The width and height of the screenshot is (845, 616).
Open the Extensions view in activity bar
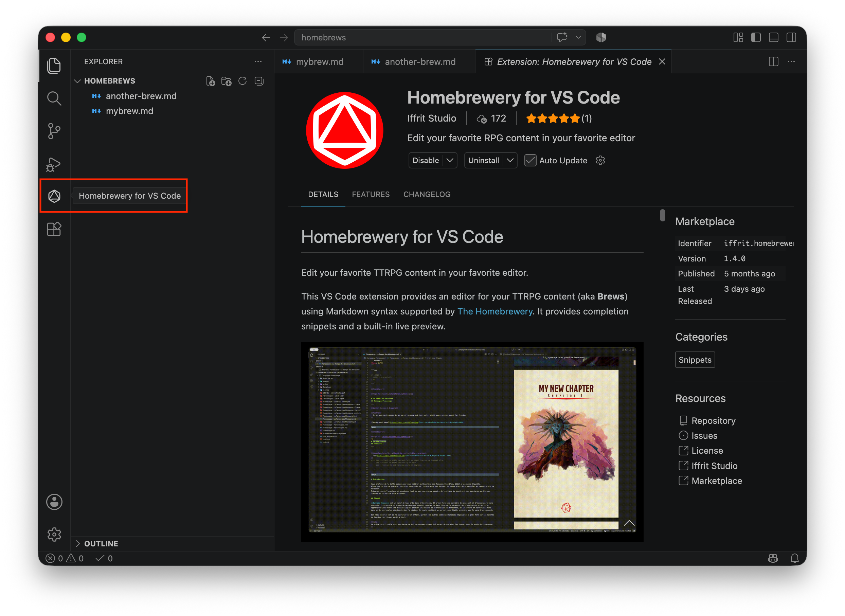[54, 229]
